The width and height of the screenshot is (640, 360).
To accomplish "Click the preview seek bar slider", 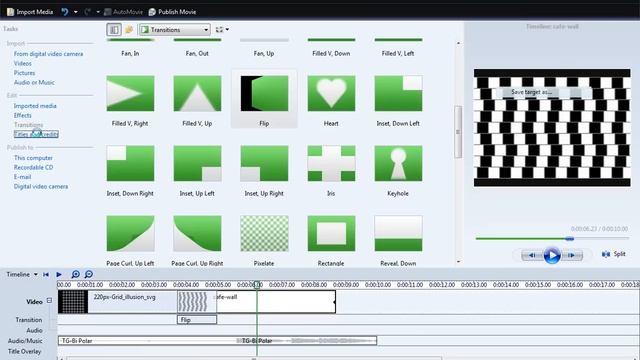I will (x=570, y=238).
